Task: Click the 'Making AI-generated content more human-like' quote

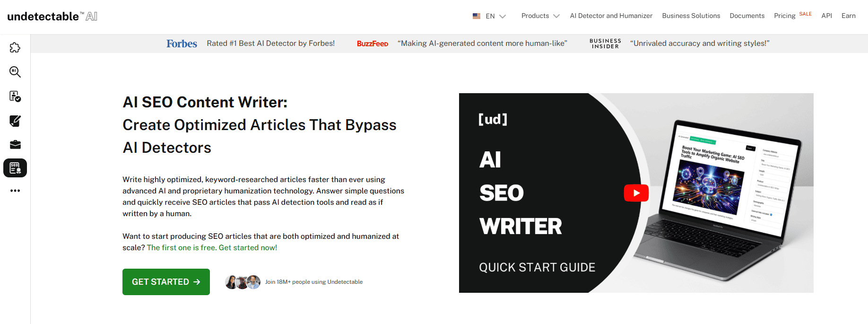Action: click(482, 44)
